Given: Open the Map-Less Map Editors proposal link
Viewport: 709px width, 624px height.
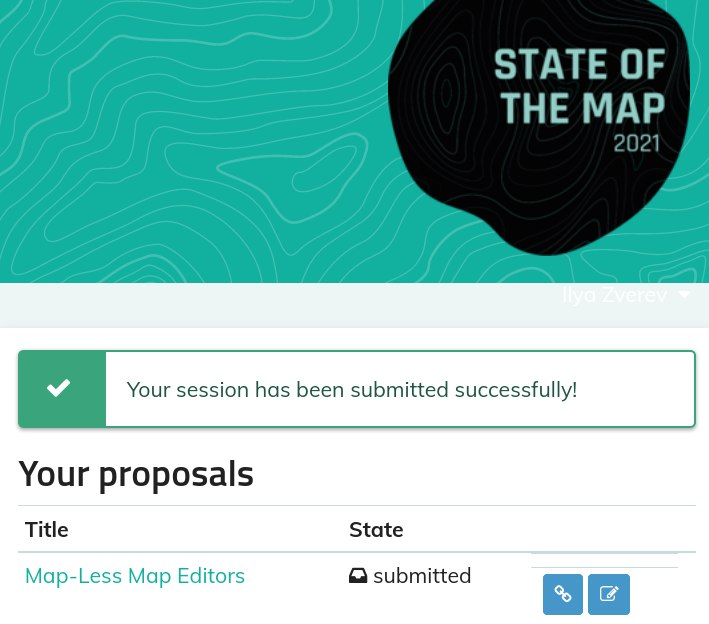Looking at the screenshot, I should (135, 576).
